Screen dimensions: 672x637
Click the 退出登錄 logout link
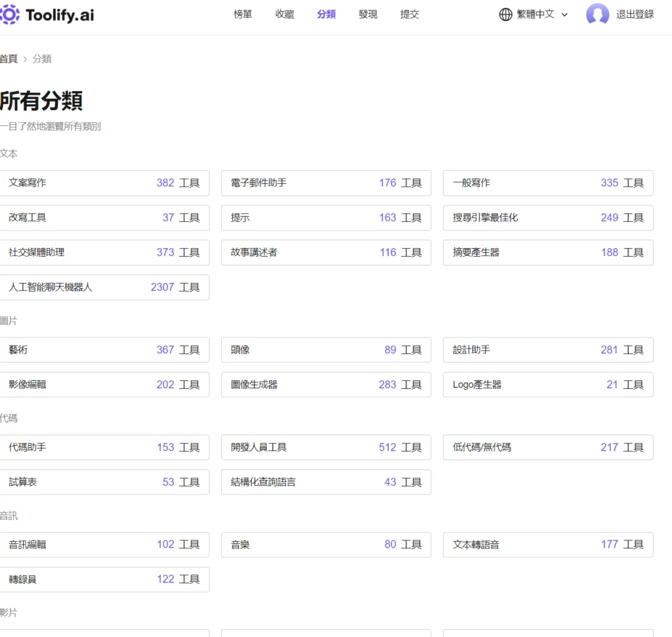pyautogui.click(x=635, y=14)
